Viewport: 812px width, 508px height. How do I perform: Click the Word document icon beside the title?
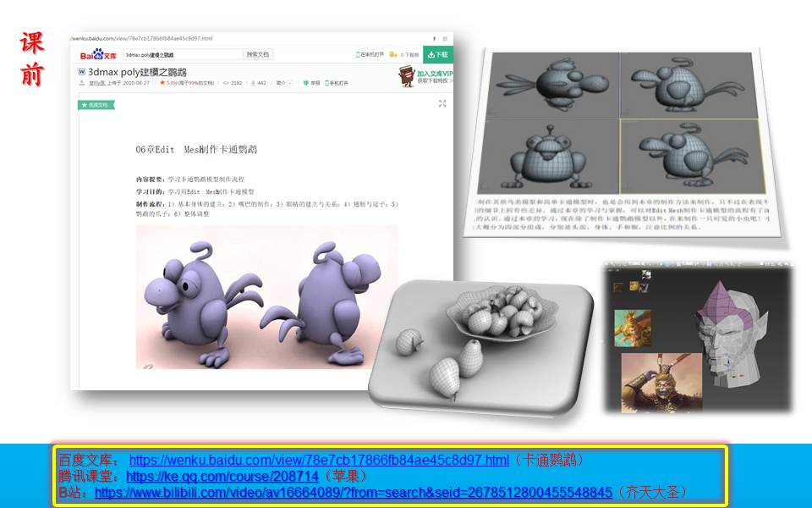pyautogui.click(x=81, y=72)
